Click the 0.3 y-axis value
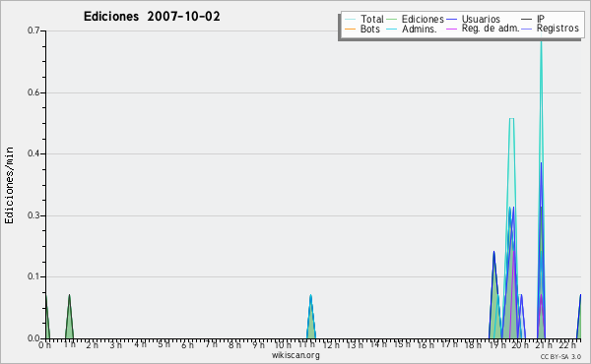 coord(33,215)
